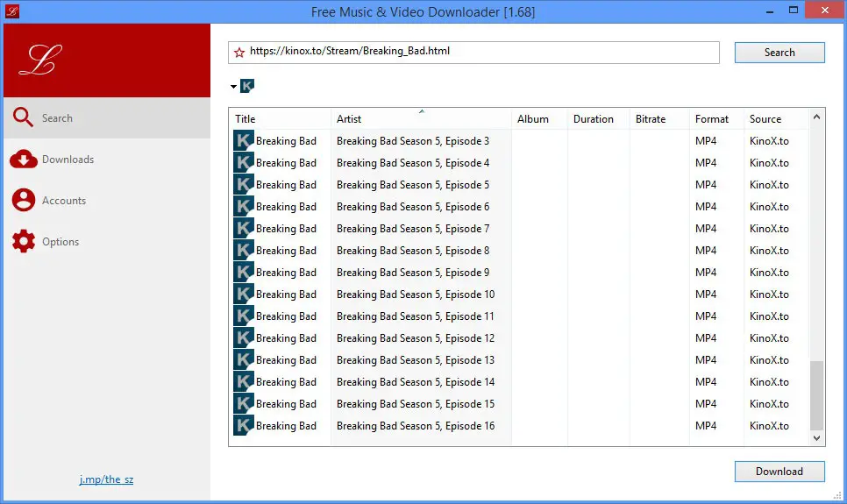Click 'Breaking Bad' title cell for Episode 13
This screenshot has width=847, height=504.
tap(286, 360)
